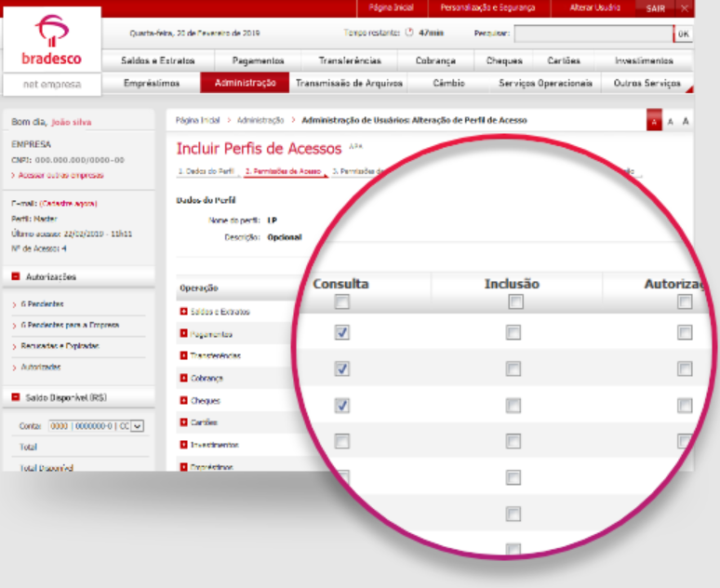Open Recusadas e Expiradas link
Viewport: 720px width, 588px height.
60,345
